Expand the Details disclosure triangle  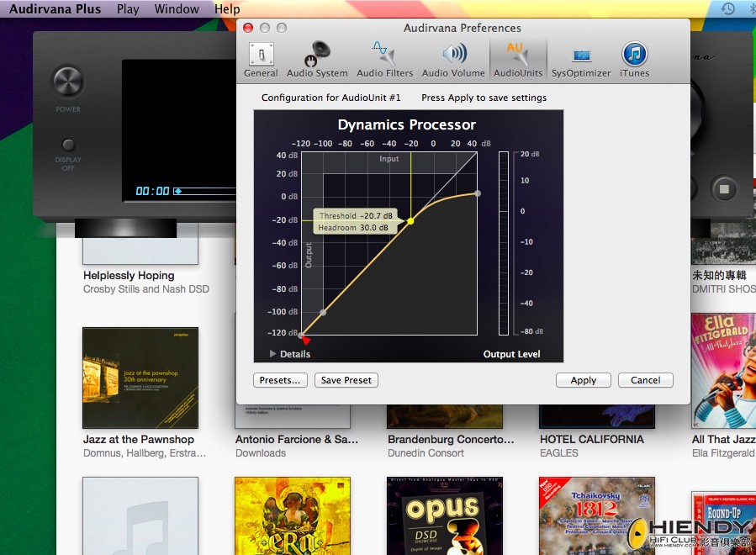click(273, 353)
